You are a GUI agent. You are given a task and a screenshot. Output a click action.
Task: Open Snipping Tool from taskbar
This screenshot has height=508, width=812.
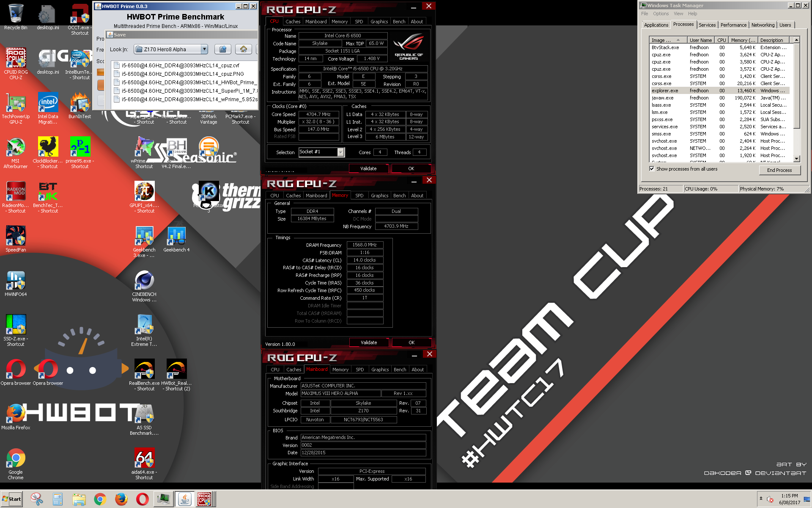[37, 499]
